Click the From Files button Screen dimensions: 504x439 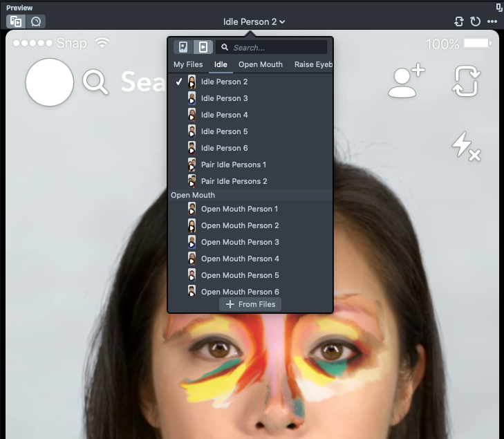pos(250,304)
